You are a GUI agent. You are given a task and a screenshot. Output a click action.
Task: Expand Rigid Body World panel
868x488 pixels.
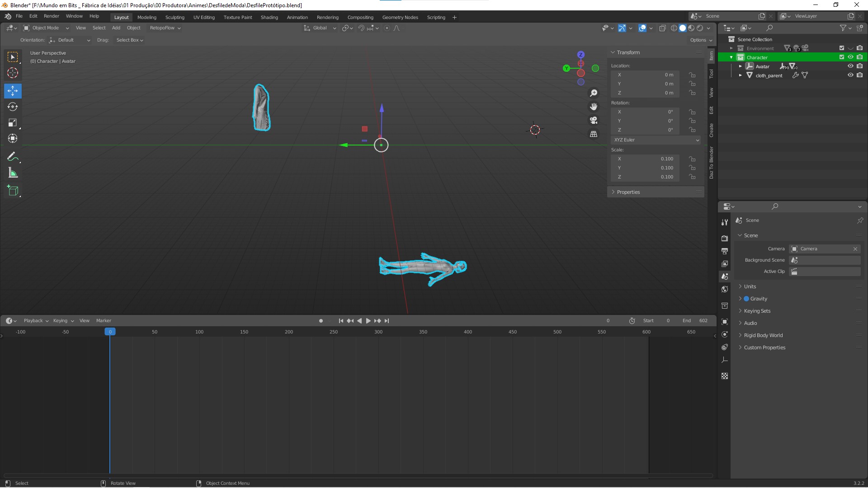click(x=763, y=335)
